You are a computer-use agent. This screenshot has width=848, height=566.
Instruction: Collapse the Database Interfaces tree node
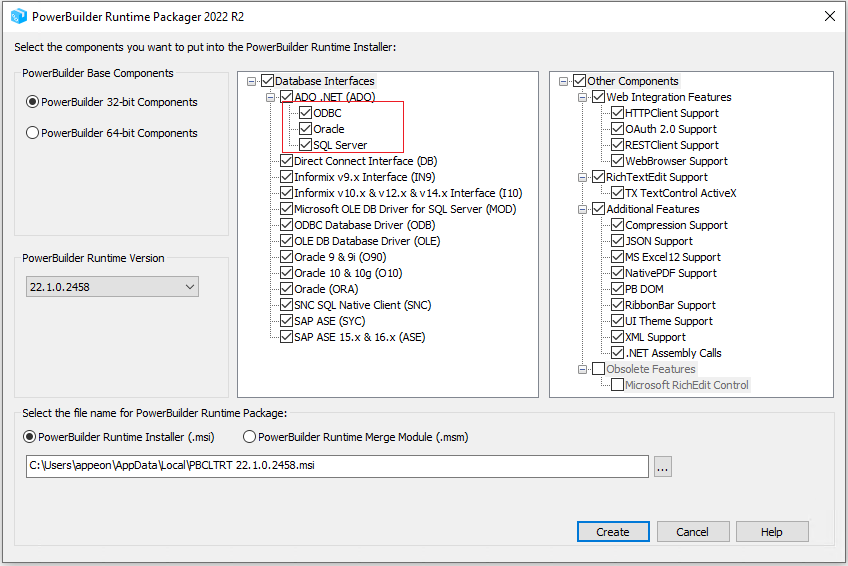(251, 81)
